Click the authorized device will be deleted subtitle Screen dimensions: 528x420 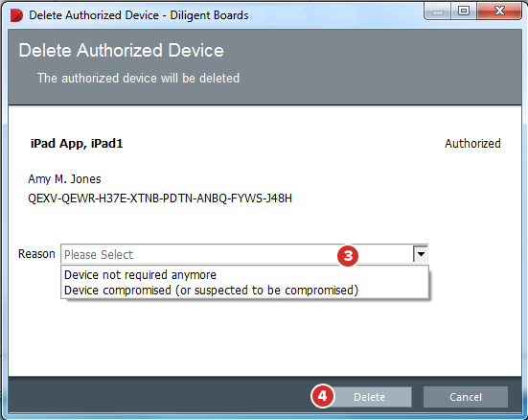click(x=138, y=79)
